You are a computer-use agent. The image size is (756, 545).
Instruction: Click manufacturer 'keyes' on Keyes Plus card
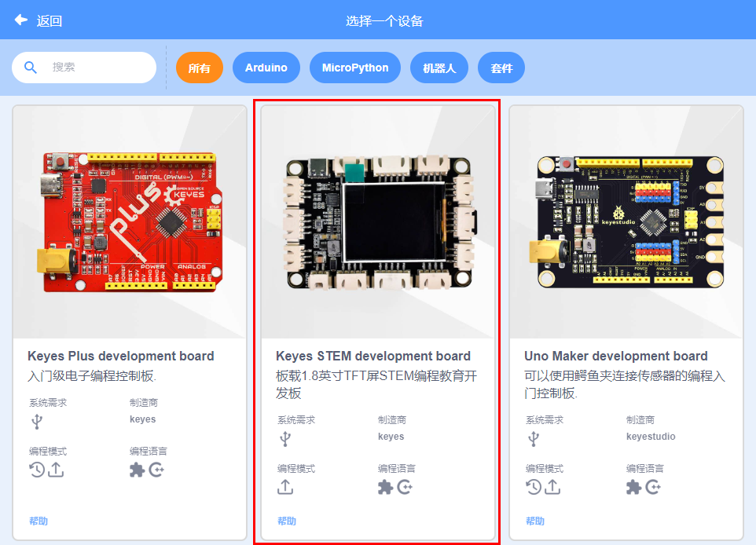(x=143, y=419)
